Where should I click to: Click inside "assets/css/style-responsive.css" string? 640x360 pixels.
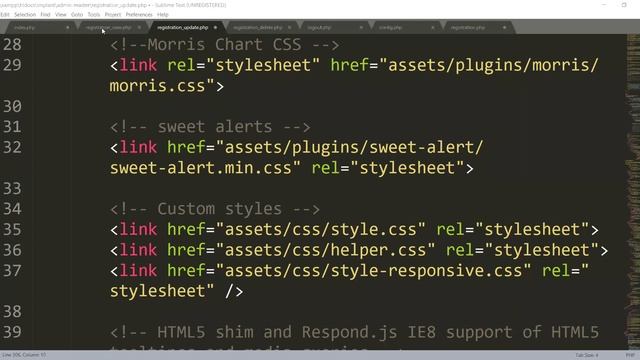click(x=373, y=271)
